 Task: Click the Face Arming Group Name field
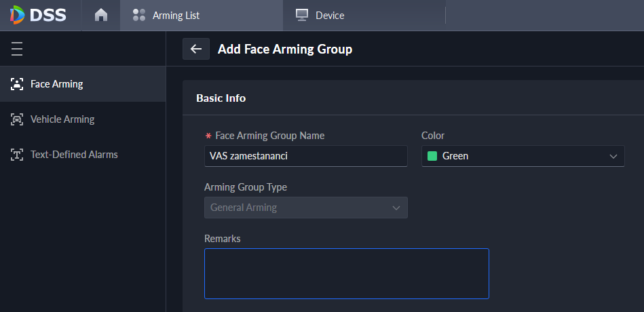coord(306,156)
